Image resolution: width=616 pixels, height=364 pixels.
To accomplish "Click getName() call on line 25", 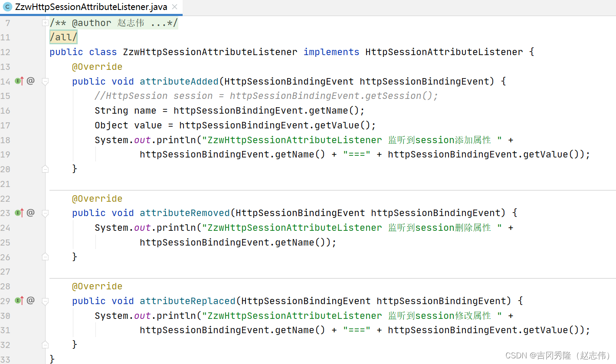I will click(x=300, y=243).
